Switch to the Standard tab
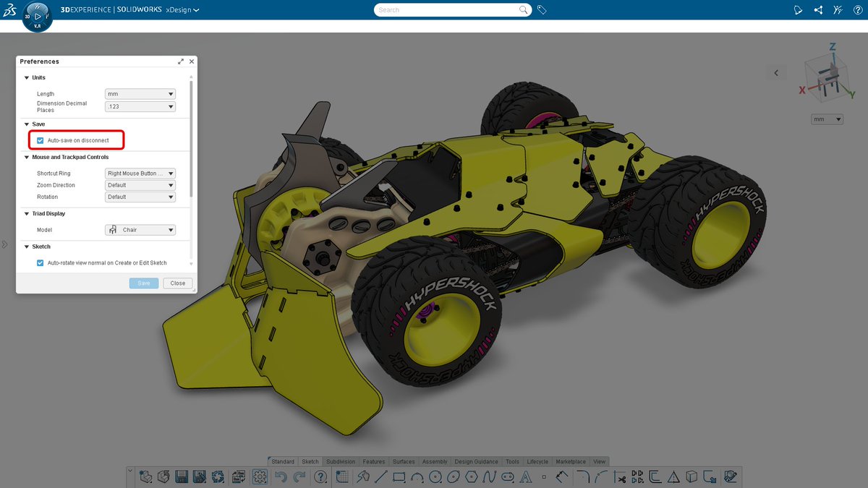Viewport: 868px width, 488px height. 283,461
